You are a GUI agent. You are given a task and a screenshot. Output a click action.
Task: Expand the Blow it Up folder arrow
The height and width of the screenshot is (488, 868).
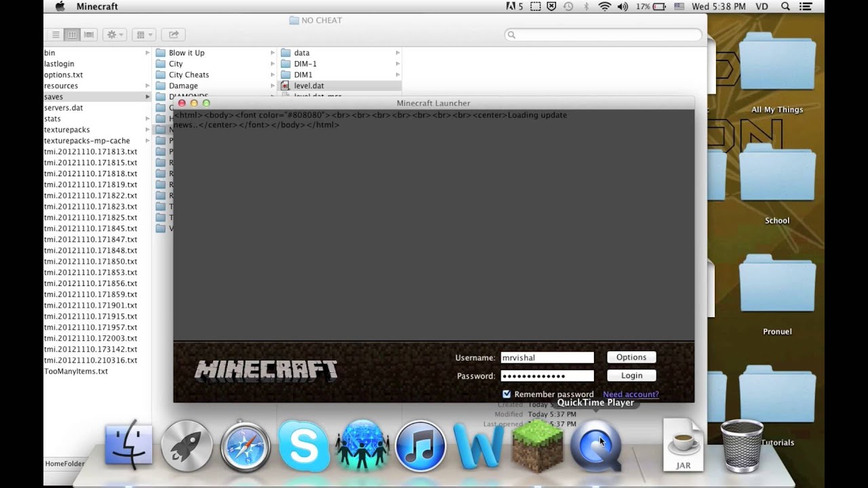[272, 53]
